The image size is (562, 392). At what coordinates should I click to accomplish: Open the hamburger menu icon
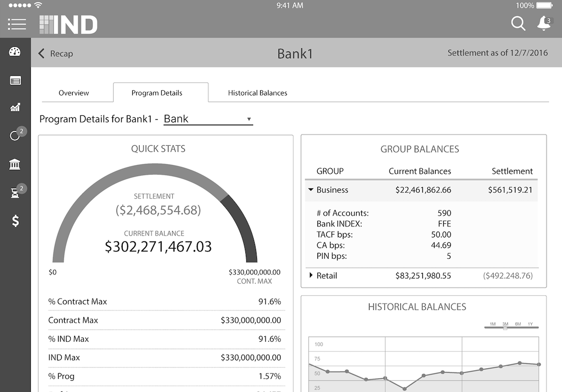click(17, 24)
